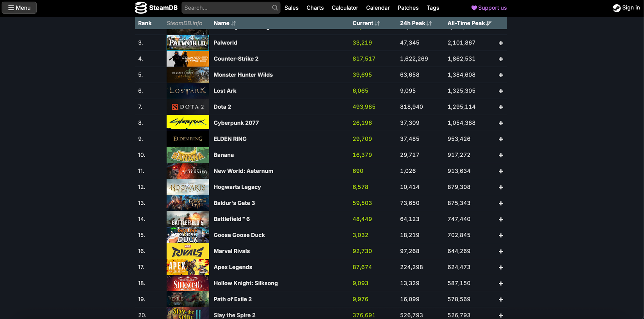Open the Patches menu item
This screenshot has width=644, height=319.
tap(408, 8)
